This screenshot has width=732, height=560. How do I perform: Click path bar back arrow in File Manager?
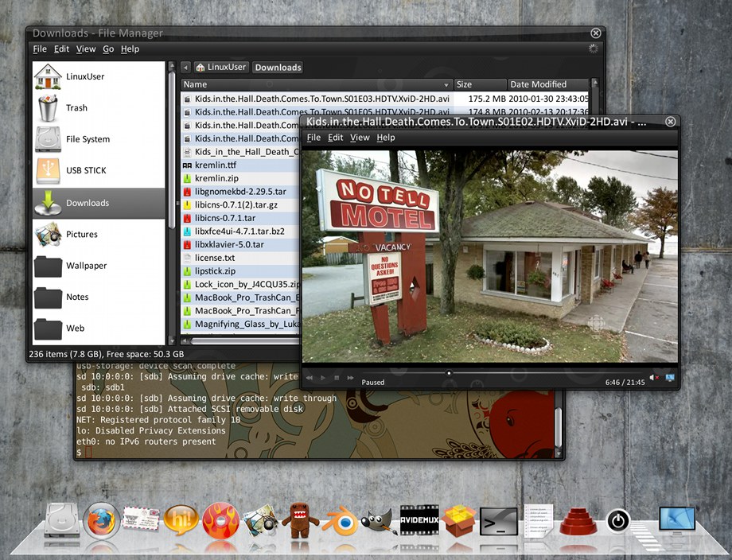(186, 67)
